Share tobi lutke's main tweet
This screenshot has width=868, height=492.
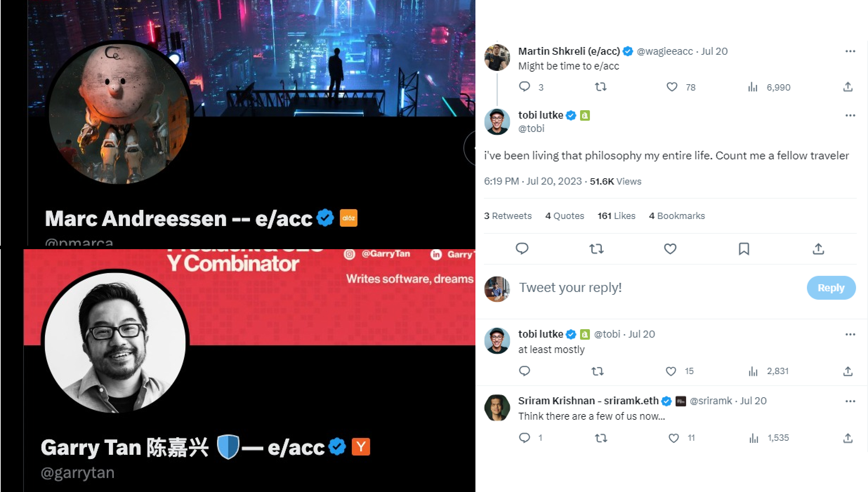click(x=818, y=249)
